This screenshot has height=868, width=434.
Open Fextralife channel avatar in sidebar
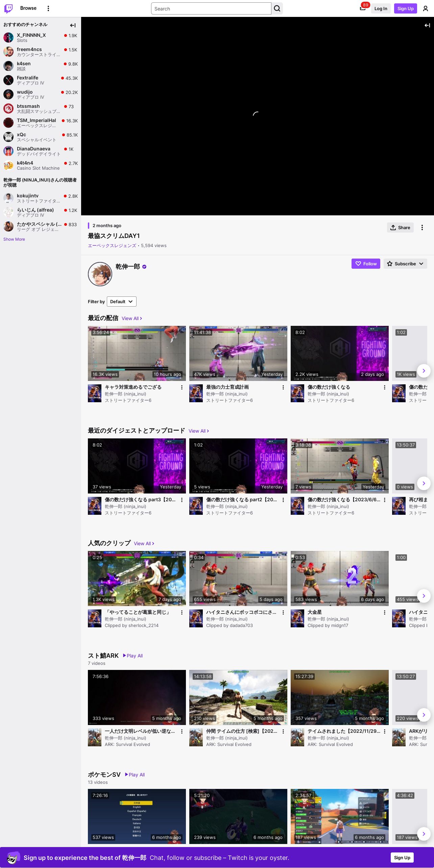[8, 80]
